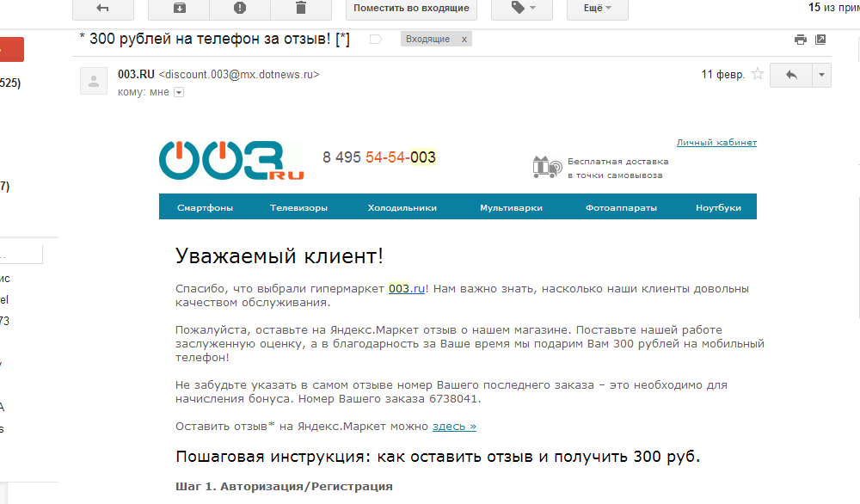Archive this email
860x504 pixels.
point(180,9)
